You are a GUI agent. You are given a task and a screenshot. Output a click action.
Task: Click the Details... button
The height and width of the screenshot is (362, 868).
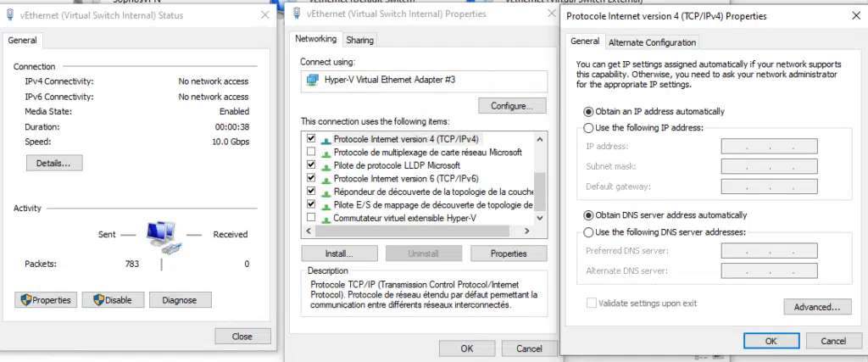coord(53,164)
